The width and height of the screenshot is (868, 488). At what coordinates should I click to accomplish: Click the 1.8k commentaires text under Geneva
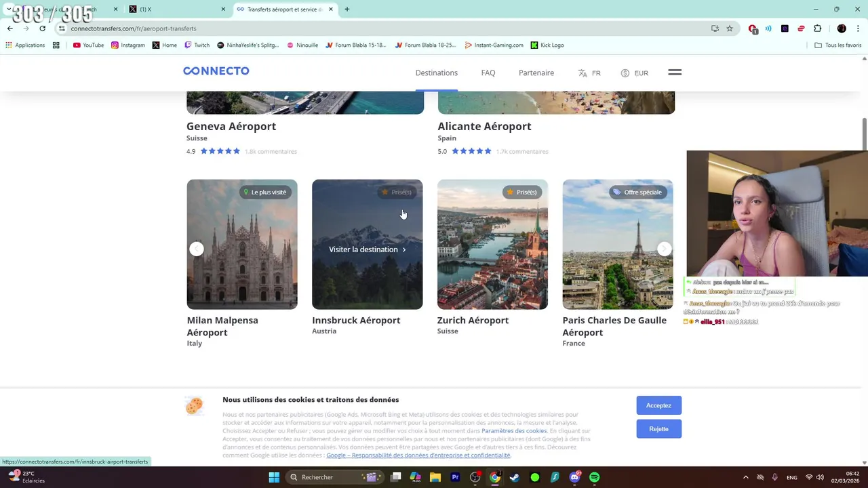(271, 152)
